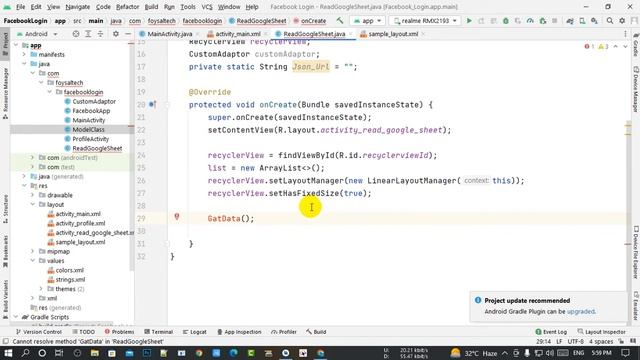This screenshot has height=360, width=640.
Task: Open the Terminal tool window
Action: coord(159,332)
